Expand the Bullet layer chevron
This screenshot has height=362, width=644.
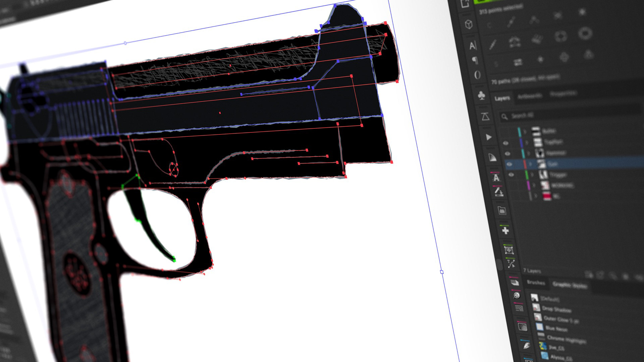(x=525, y=131)
